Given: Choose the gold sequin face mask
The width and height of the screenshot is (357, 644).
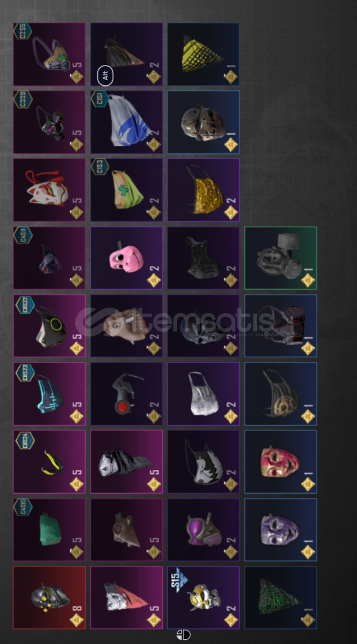Looking at the screenshot, I should point(203,190).
